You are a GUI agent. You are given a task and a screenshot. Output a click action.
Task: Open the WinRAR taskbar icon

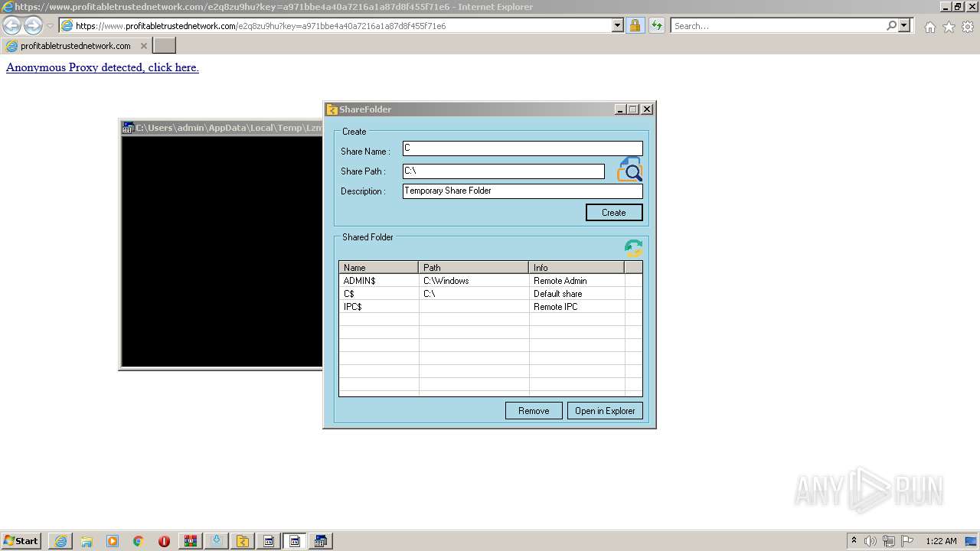(x=190, y=541)
